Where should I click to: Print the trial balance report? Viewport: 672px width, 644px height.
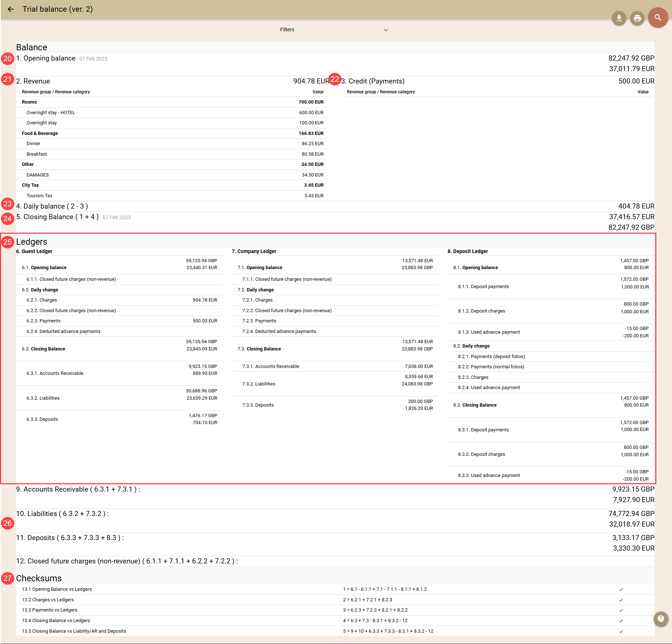pos(637,18)
